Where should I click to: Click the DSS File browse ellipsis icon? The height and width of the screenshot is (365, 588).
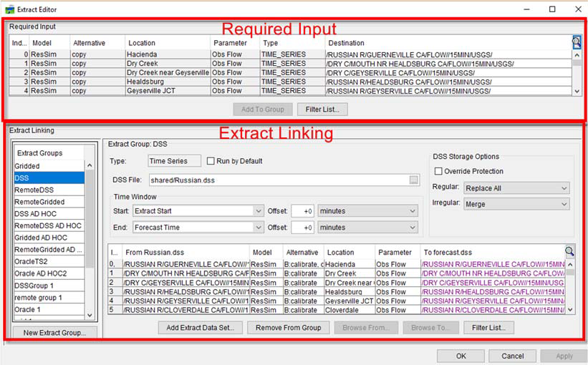pyautogui.click(x=414, y=180)
